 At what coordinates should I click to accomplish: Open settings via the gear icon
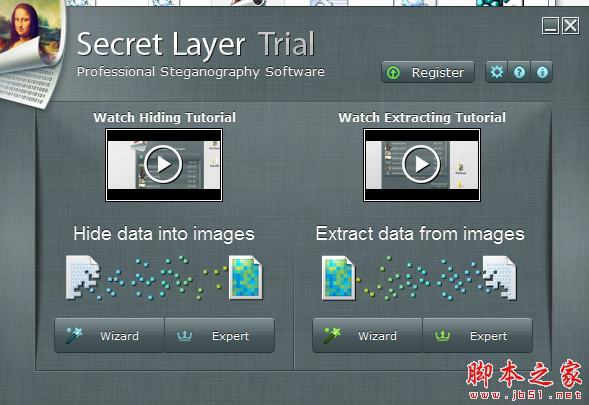pos(497,72)
